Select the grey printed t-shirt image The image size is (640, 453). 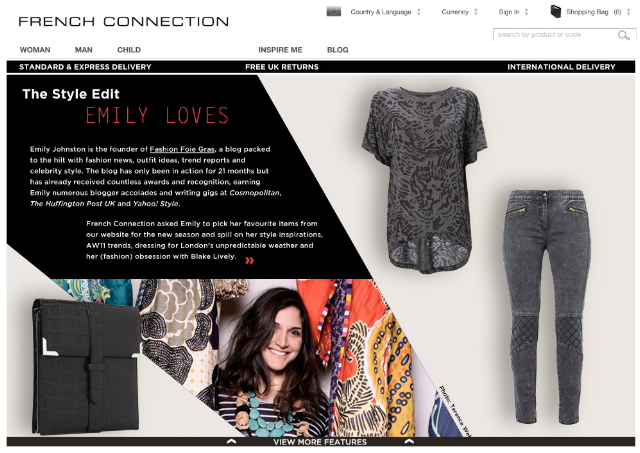pyautogui.click(x=424, y=179)
